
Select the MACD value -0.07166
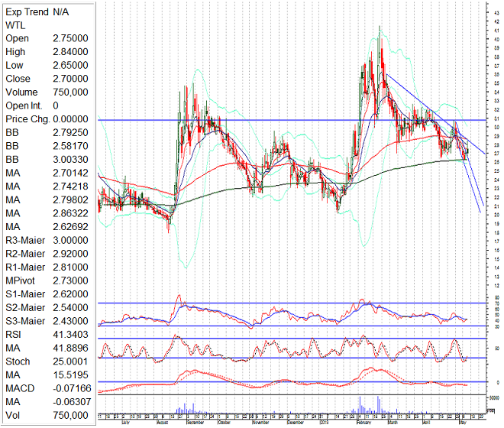pyautogui.click(x=69, y=387)
